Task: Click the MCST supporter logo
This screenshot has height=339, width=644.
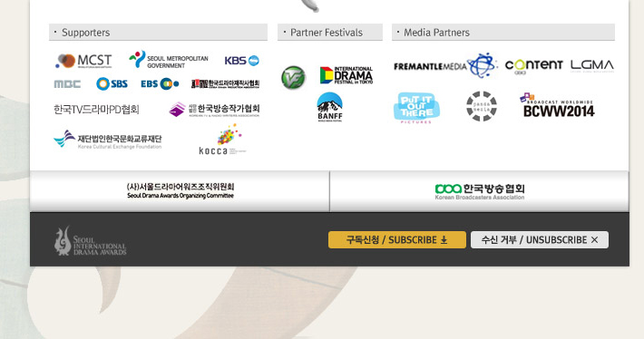Action: [83, 61]
